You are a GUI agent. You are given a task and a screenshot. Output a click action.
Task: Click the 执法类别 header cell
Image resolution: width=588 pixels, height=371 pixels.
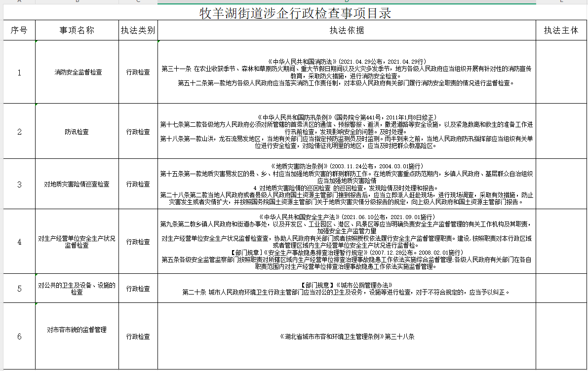tap(138, 30)
